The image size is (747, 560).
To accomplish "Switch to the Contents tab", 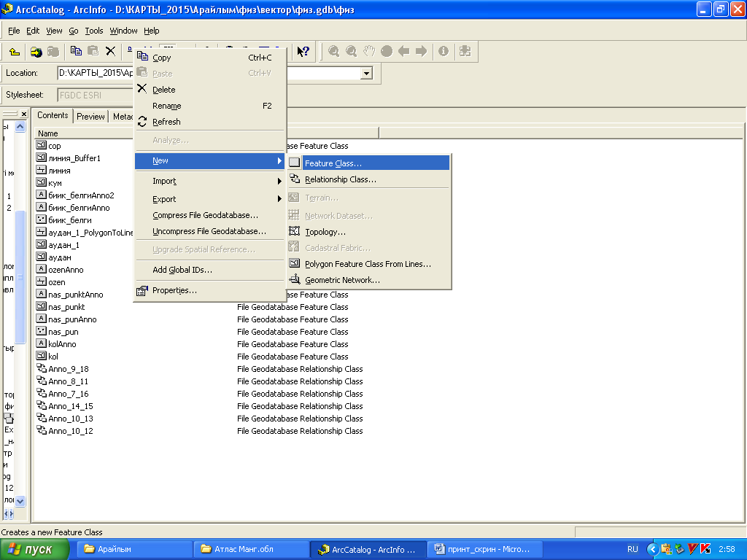I will click(x=53, y=115).
